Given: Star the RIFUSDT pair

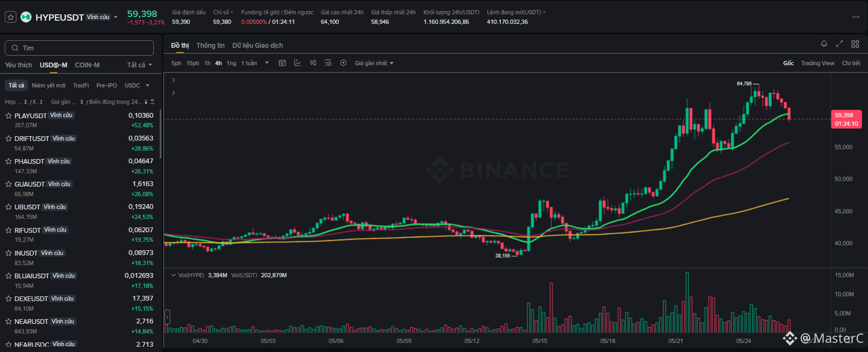Looking at the screenshot, I should click(x=8, y=230).
